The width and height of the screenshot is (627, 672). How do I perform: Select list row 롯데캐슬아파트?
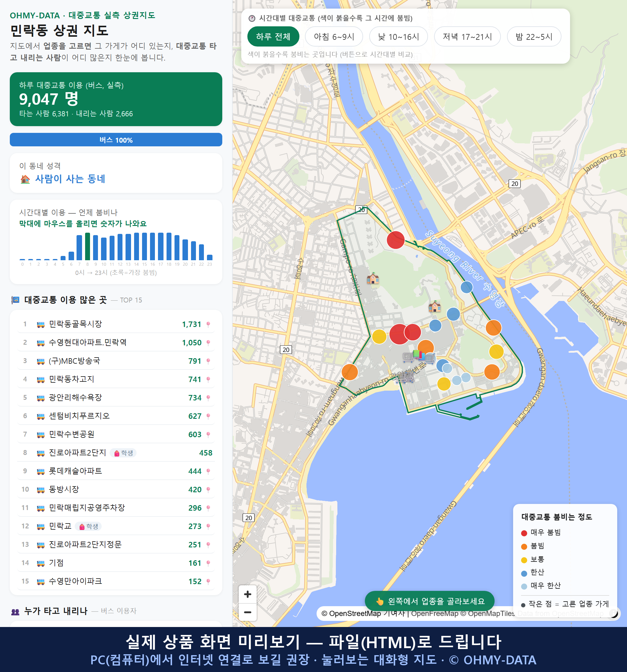(116, 471)
